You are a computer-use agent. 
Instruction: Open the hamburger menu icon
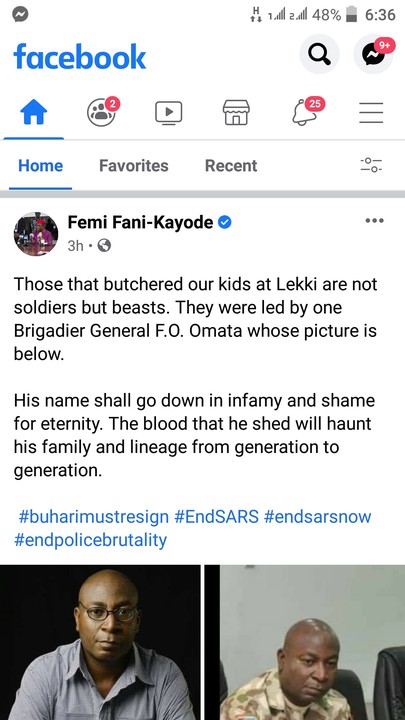(371, 112)
